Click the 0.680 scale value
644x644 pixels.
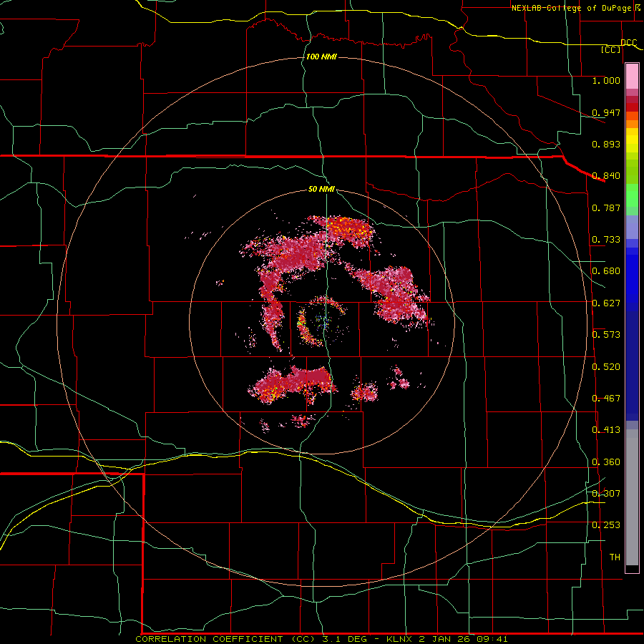coord(606,271)
